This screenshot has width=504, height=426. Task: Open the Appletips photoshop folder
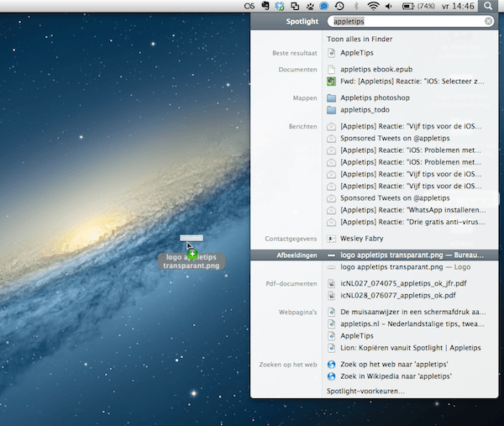pyautogui.click(x=375, y=97)
